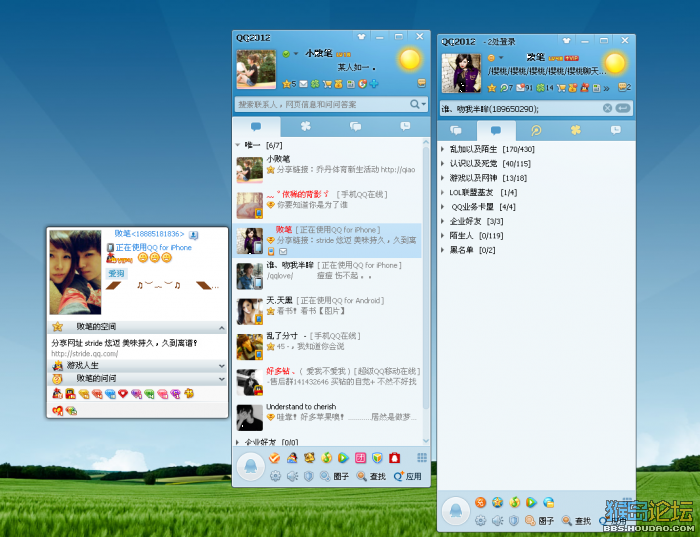
Task: Open the security shield icon in left QQ window
Action: [x=308, y=476]
